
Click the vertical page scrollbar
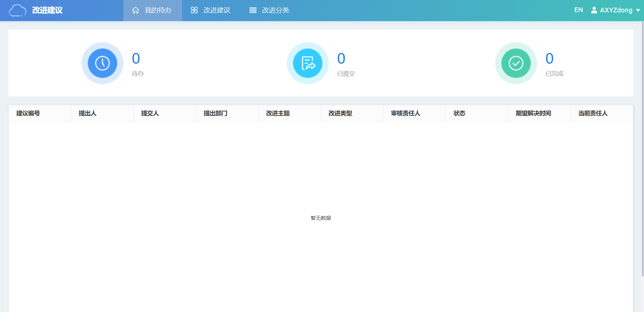[643, 149]
